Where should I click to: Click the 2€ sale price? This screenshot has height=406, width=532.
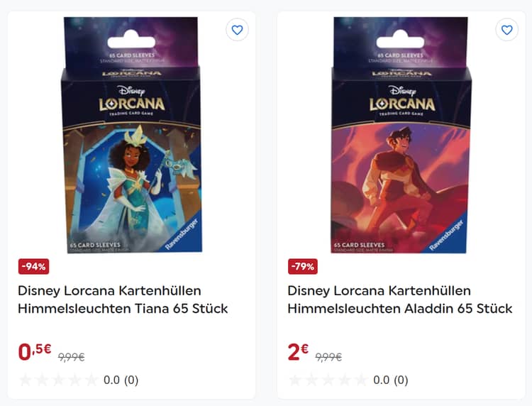[x=298, y=351]
